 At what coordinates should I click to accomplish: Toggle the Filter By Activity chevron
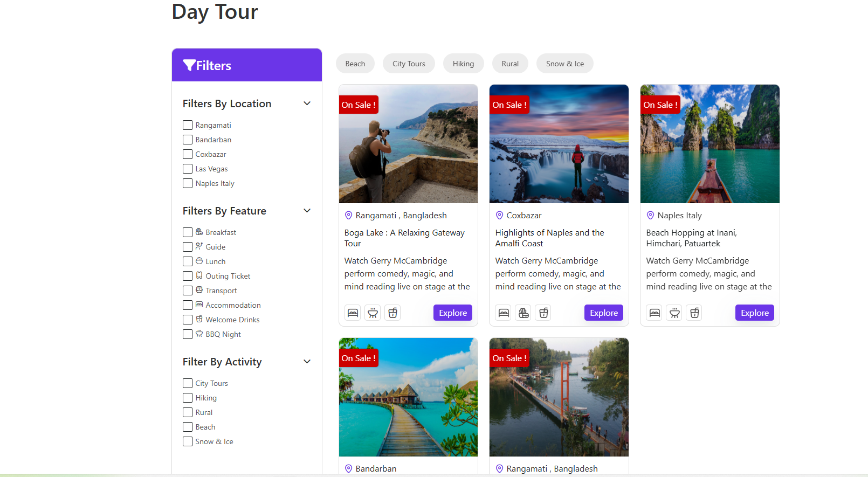[307, 362]
